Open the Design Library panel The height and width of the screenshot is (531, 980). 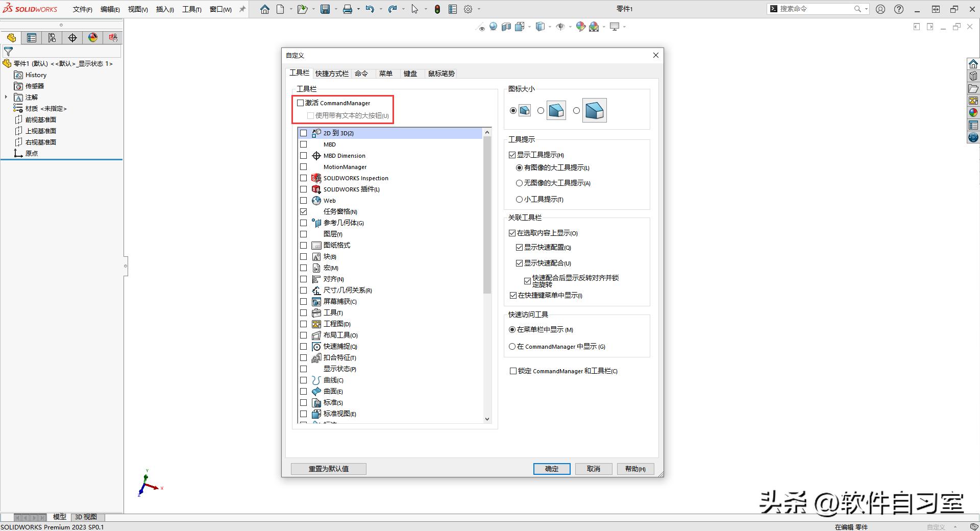click(x=974, y=76)
